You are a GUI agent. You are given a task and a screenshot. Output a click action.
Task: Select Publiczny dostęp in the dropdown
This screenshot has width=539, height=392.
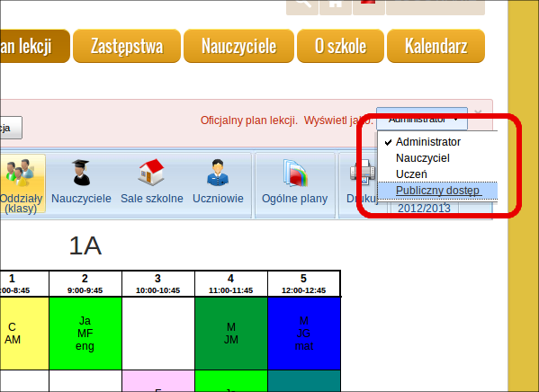[437, 191]
